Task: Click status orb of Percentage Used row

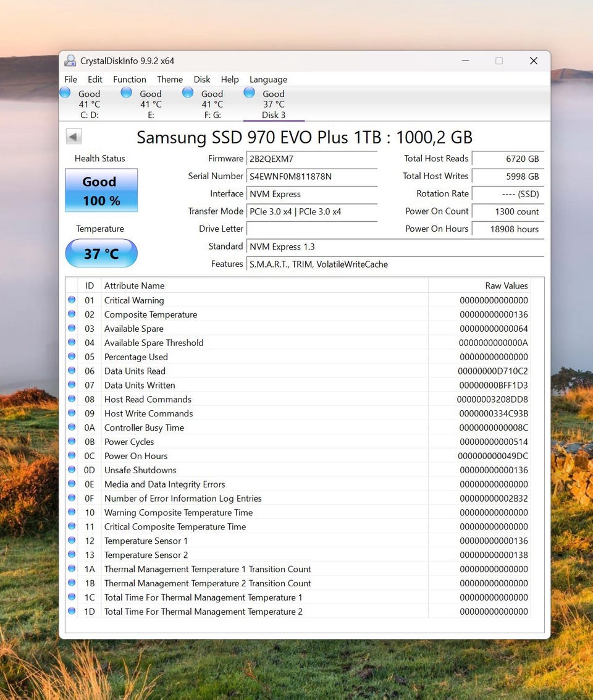Action: 72,356
